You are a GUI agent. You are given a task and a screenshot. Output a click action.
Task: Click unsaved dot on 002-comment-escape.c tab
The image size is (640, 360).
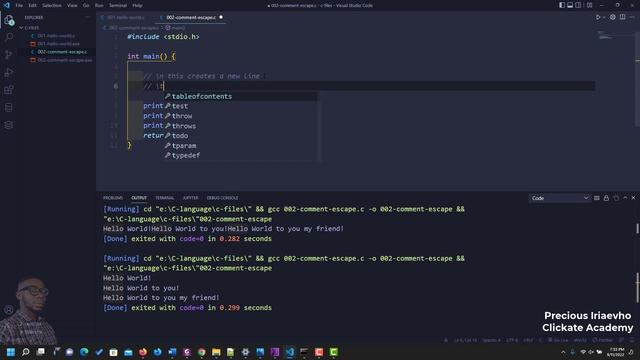[221, 18]
